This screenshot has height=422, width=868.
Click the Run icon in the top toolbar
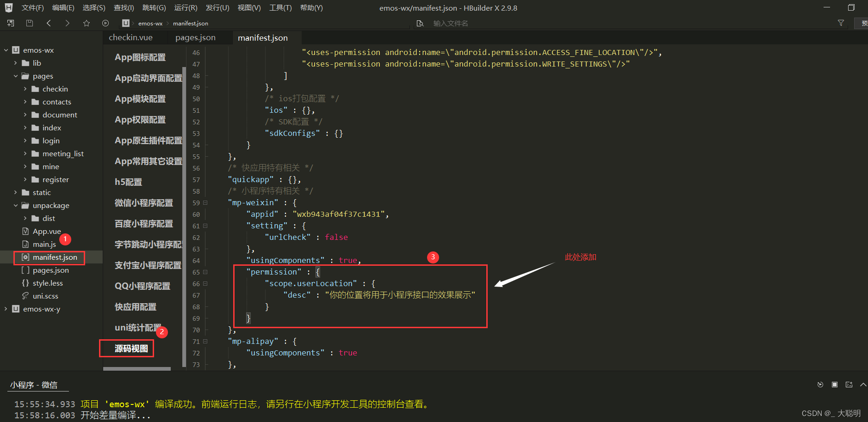[x=105, y=23]
